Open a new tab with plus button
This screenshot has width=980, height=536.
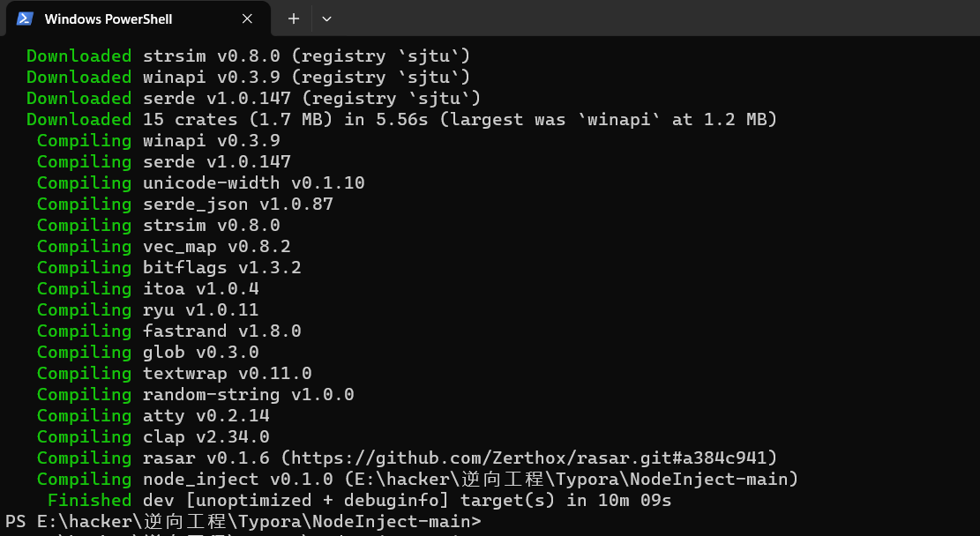(294, 19)
